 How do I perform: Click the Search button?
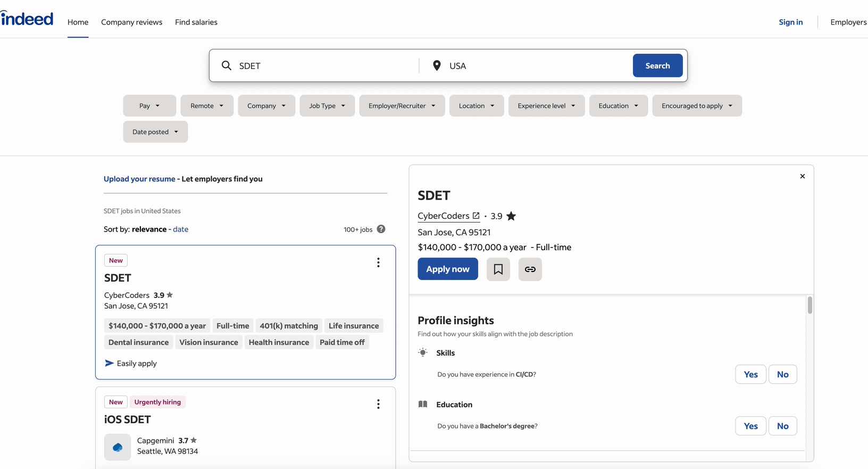pyautogui.click(x=658, y=65)
